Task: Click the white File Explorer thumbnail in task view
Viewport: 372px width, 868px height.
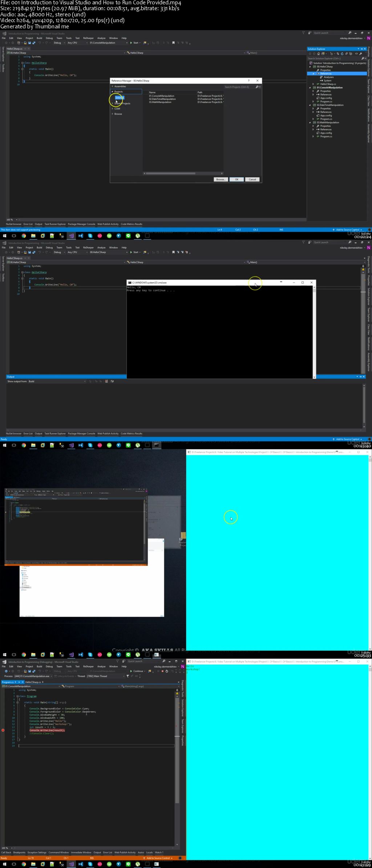Action: pyautogui.click(x=92, y=591)
